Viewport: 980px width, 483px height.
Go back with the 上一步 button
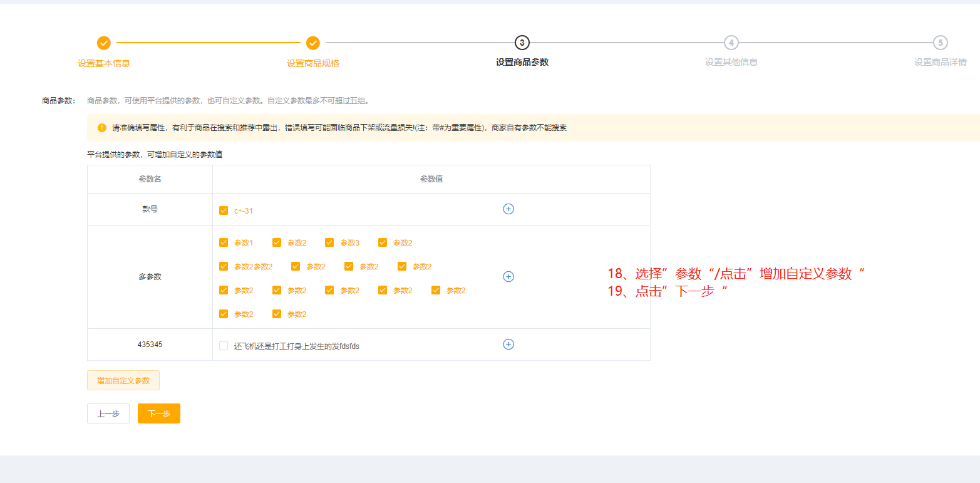point(108,413)
